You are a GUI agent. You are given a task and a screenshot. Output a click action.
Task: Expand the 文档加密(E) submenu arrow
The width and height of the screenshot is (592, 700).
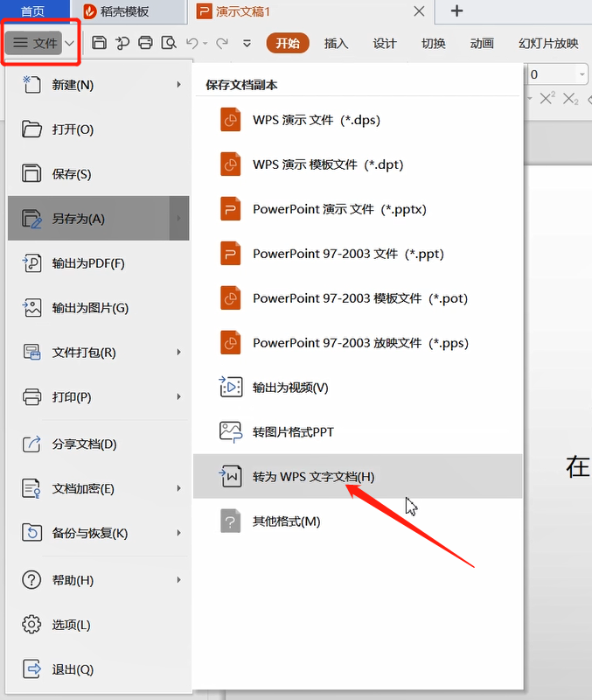tap(179, 488)
